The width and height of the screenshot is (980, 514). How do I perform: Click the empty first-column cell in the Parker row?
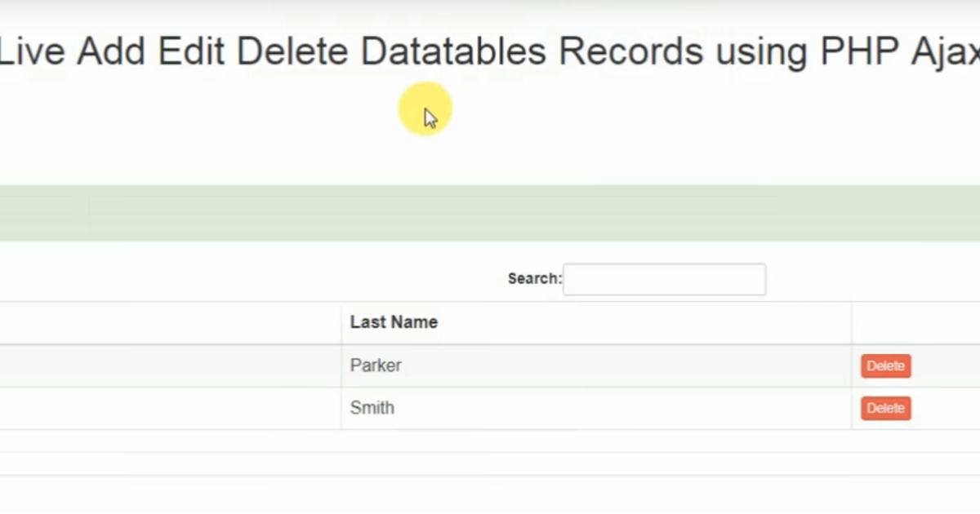click(x=170, y=366)
